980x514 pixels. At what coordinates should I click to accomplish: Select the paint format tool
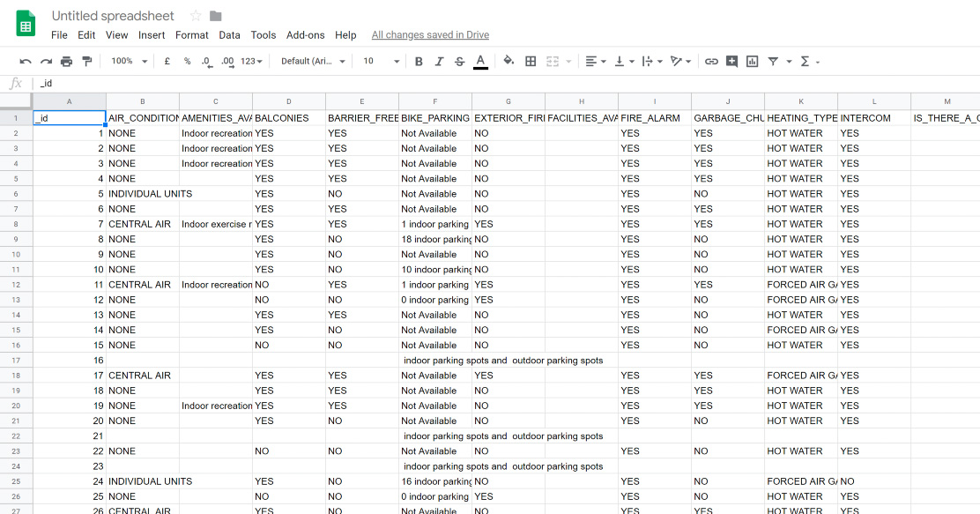pyautogui.click(x=86, y=62)
